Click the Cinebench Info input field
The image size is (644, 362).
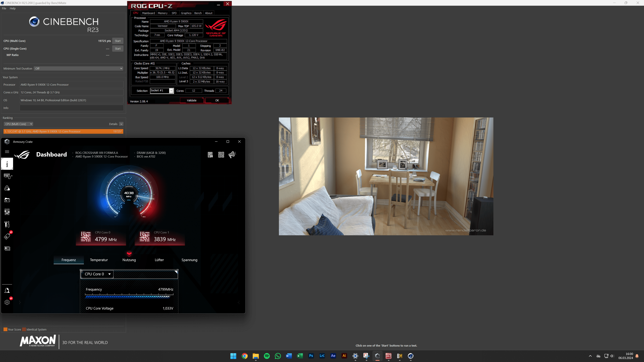coord(71,108)
